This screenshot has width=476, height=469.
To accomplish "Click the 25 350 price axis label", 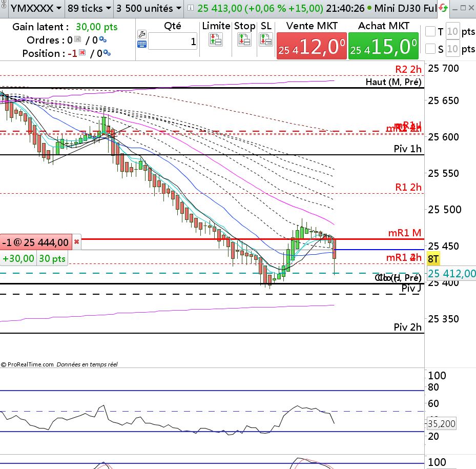I will [443, 319].
